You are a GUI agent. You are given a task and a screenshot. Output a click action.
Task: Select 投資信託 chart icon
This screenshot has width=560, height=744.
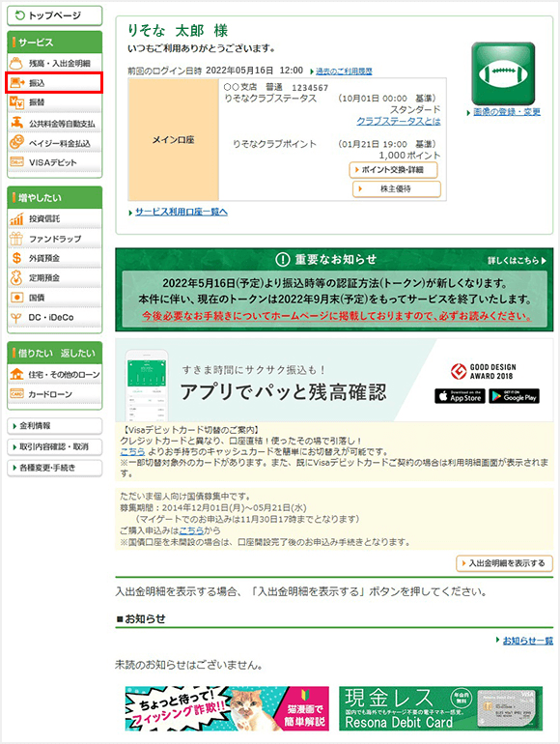click(16, 218)
